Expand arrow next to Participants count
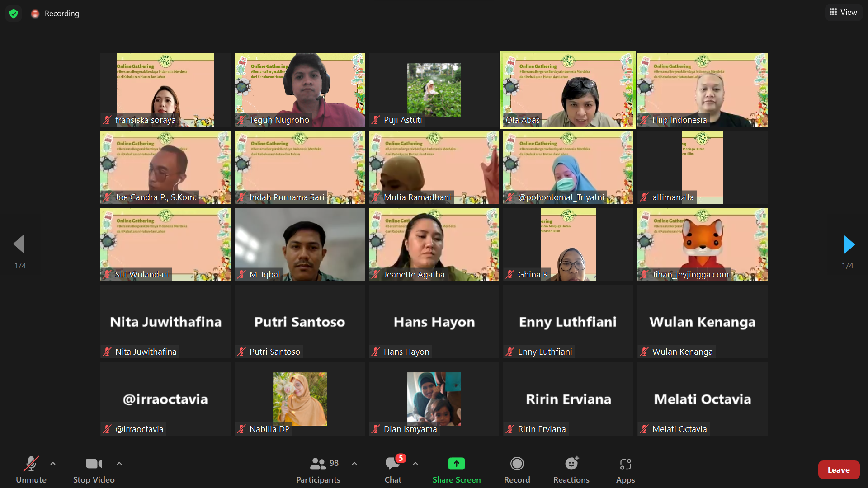Viewport: 868px width, 488px height. pos(354,464)
